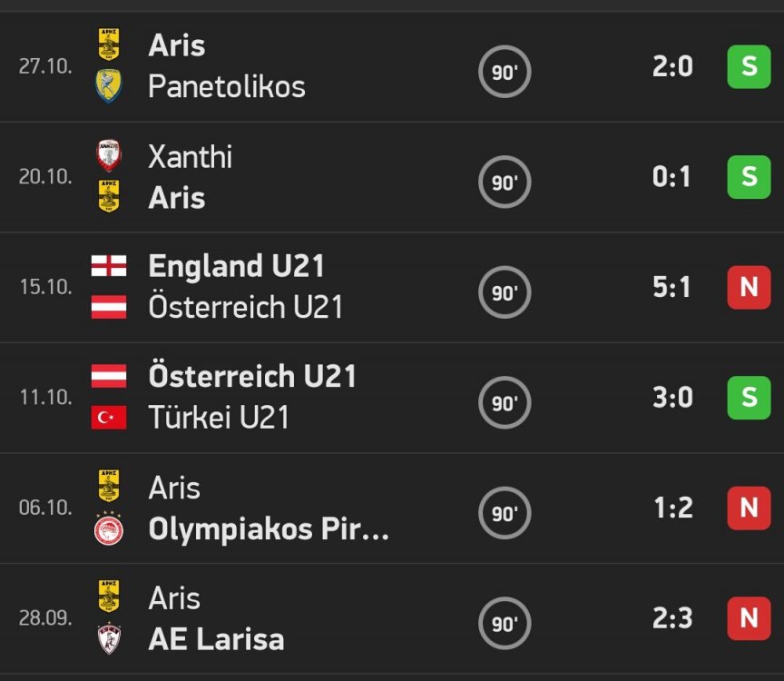The width and height of the screenshot is (784, 681).
Task: Open the Türkei U21 team name
Action: click(219, 418)
